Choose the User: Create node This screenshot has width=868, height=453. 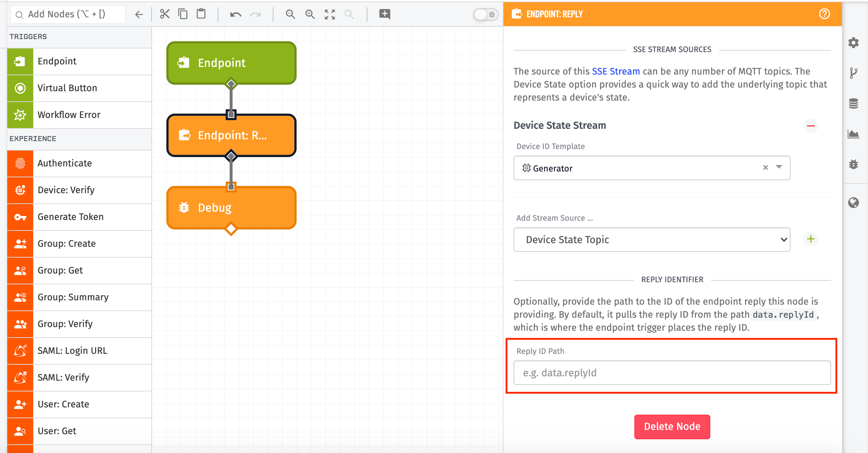[79, 405]
